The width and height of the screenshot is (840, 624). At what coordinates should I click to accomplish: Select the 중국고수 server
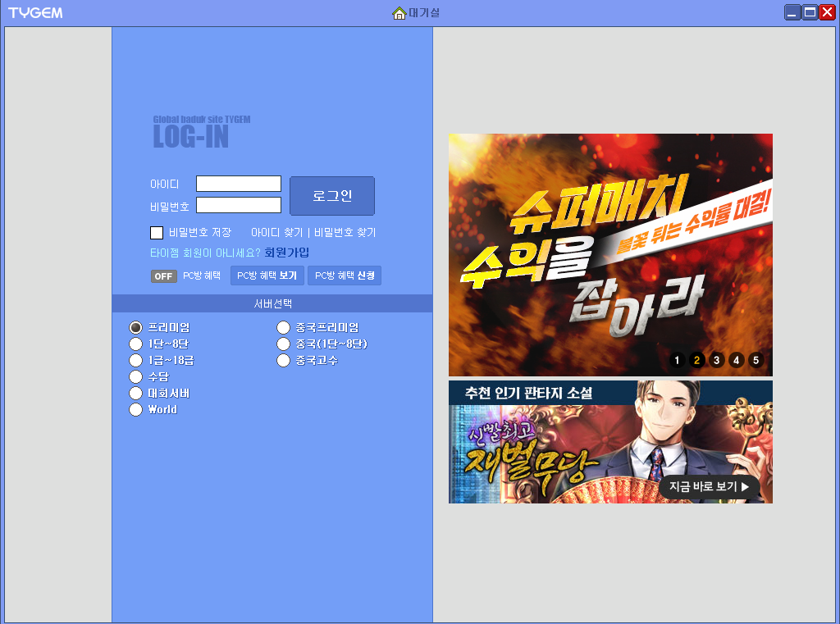[283, 360]
